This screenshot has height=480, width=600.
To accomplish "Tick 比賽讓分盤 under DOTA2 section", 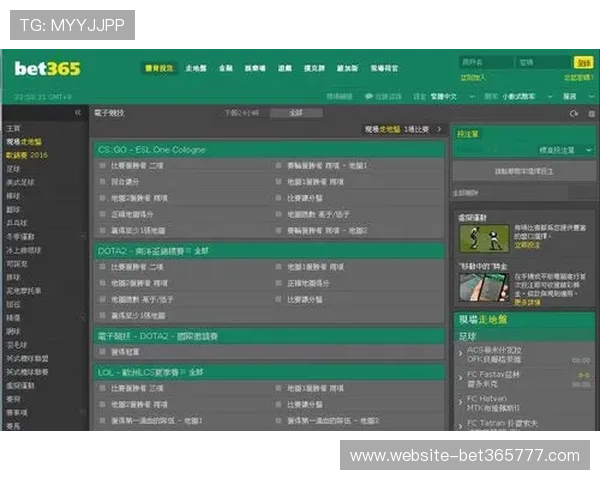I will tap(279, 299).
